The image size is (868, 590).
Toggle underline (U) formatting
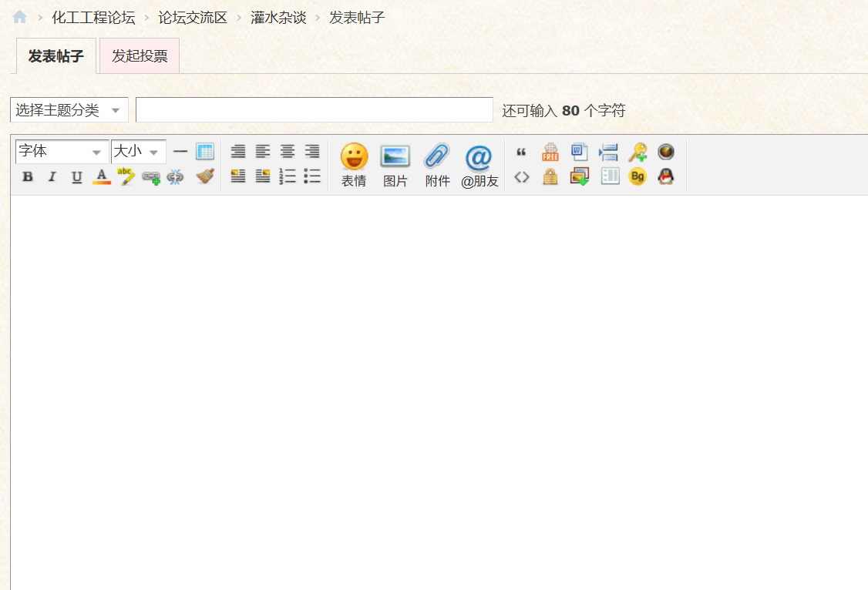pos(77,176)
